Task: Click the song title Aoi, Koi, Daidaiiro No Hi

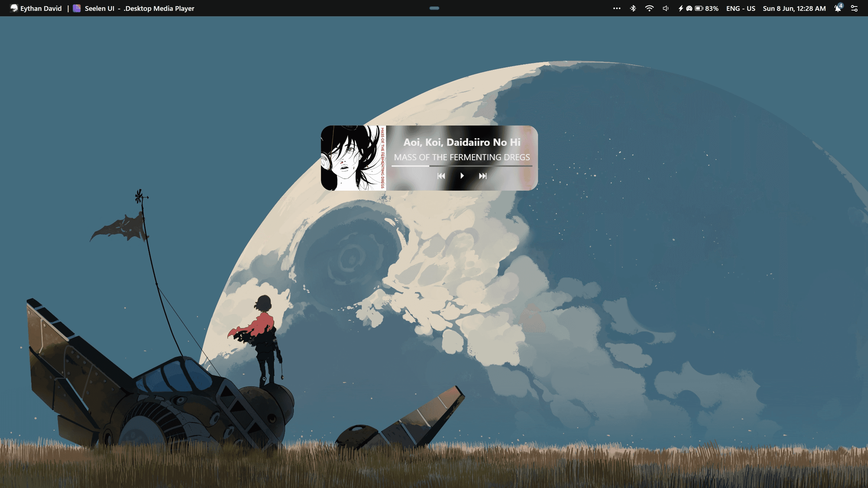Action: point(462,142)
